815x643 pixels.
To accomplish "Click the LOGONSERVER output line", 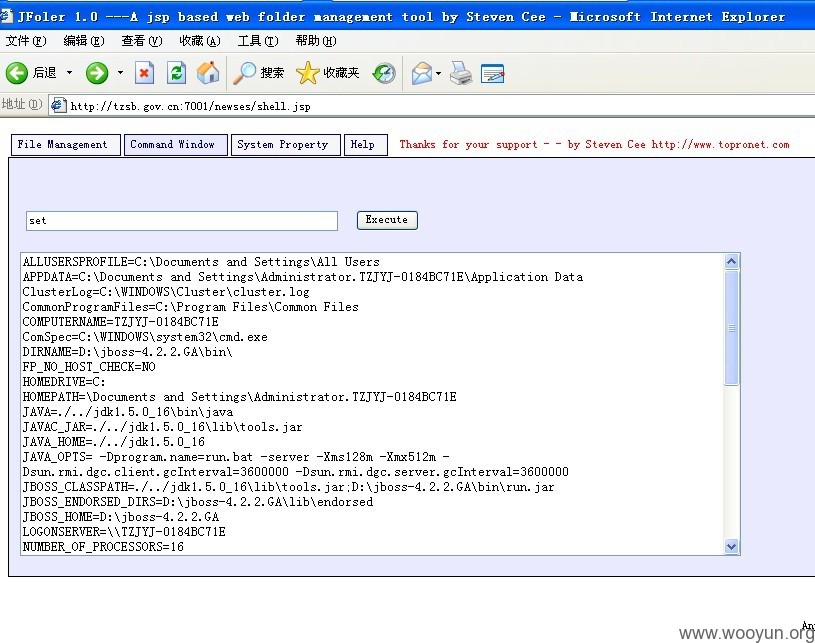I will (124, 532).
